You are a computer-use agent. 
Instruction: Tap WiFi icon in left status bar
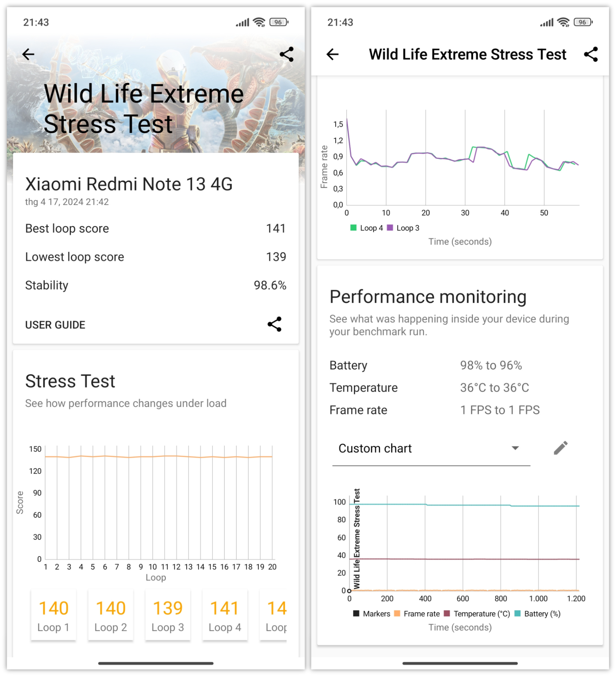259,22
